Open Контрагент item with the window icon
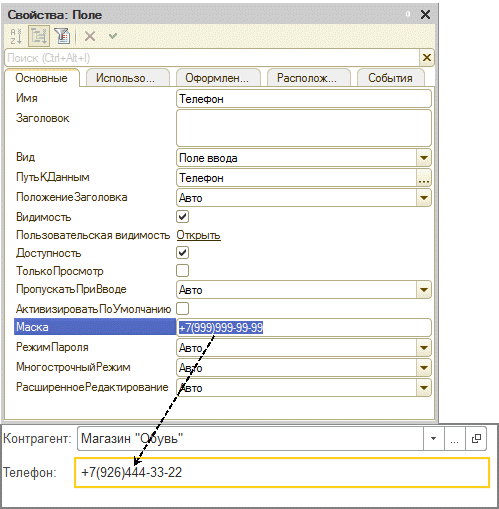 point(476,439)
